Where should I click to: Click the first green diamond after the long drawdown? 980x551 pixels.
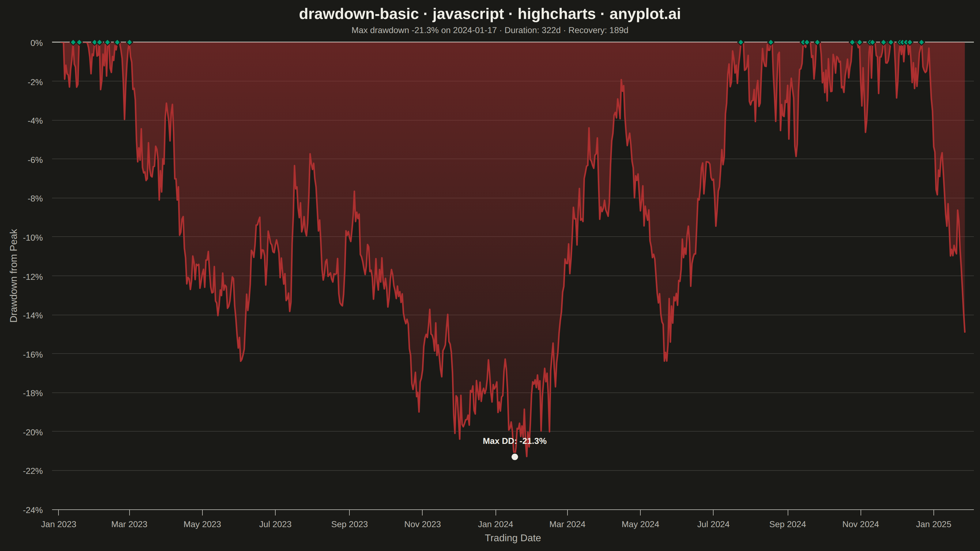tap(741, 42)
